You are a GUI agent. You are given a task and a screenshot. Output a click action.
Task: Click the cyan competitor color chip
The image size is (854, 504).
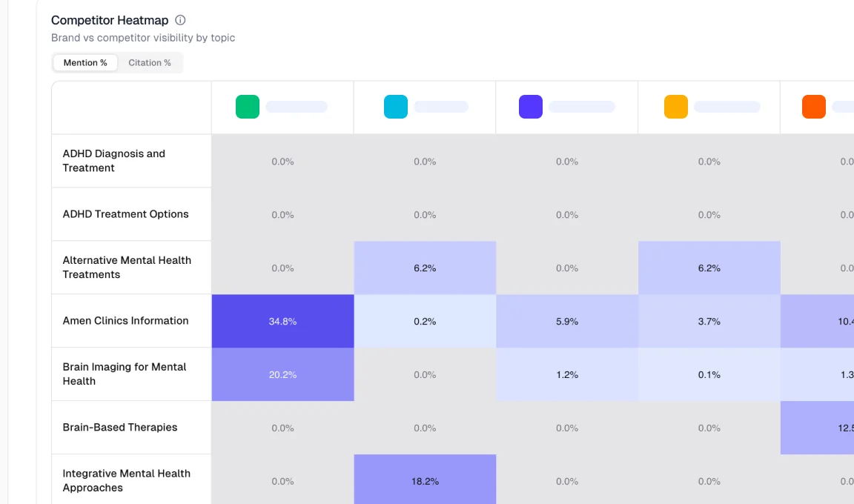point(395,107)
